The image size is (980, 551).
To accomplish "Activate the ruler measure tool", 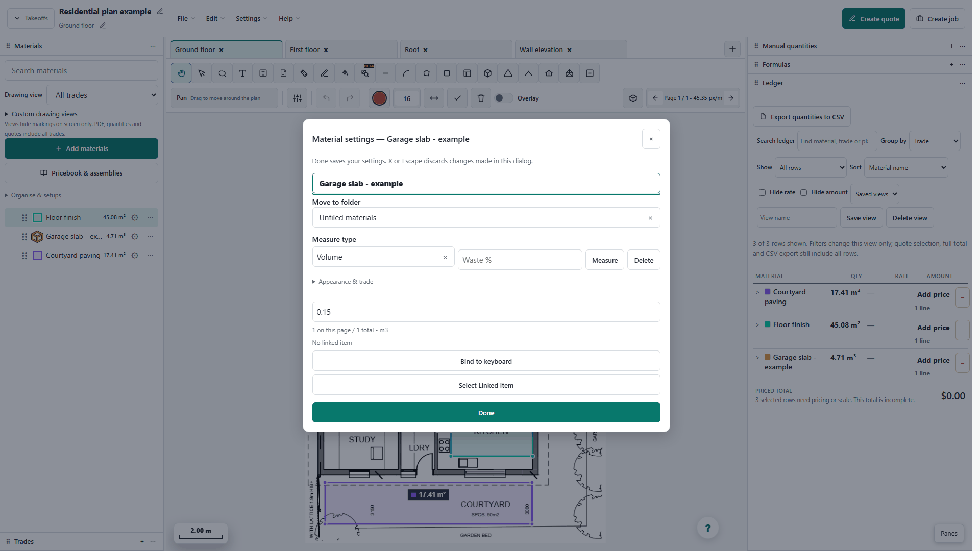I will pos(304,73).
